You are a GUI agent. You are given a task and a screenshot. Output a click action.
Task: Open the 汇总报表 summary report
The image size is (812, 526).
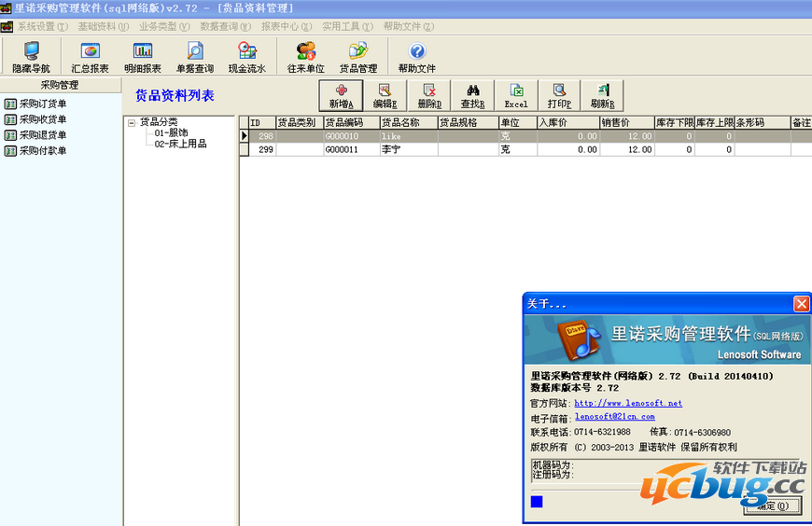click(91, 57)
